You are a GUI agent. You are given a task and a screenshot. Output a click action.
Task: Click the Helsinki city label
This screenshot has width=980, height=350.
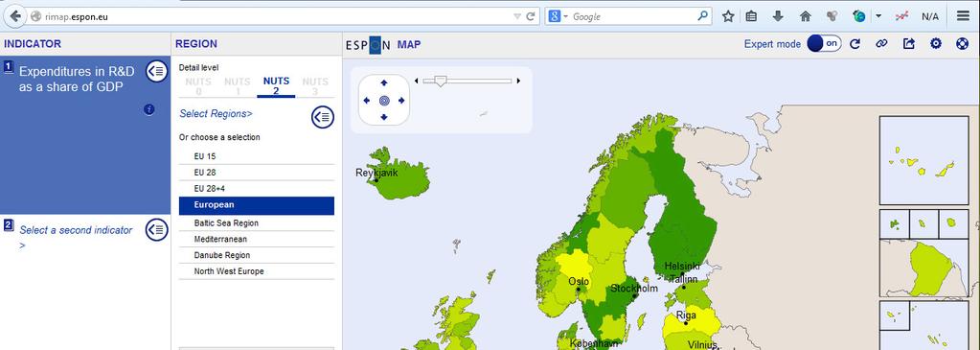(x=682, y=267)
